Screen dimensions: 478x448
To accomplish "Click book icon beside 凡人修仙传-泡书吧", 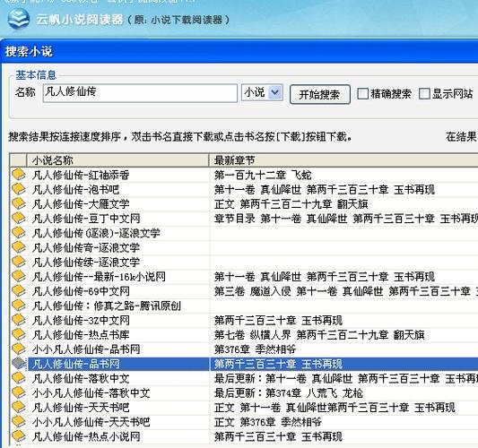I will click(x=19, y=189).
